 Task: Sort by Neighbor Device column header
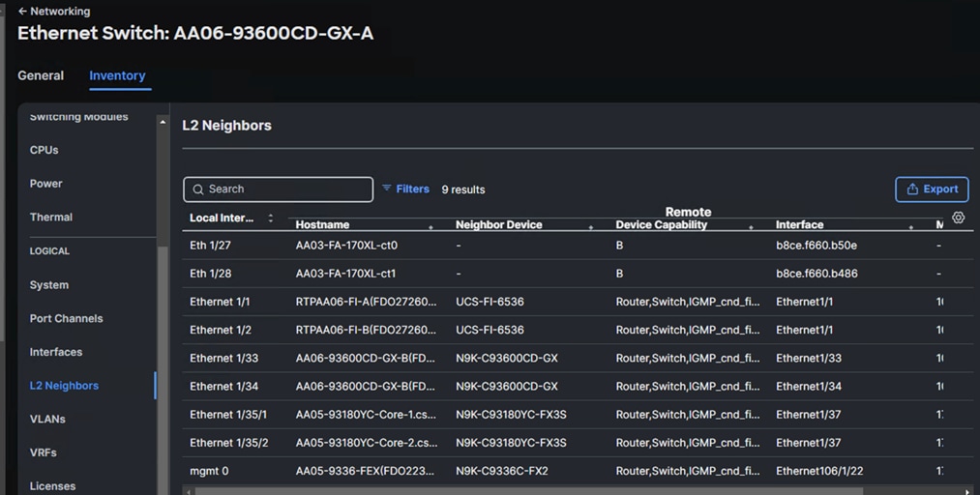point(499,224)
